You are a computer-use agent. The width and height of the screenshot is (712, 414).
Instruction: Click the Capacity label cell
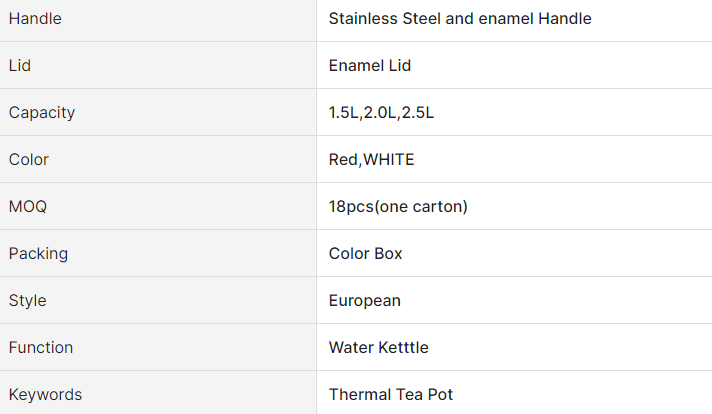42,113
